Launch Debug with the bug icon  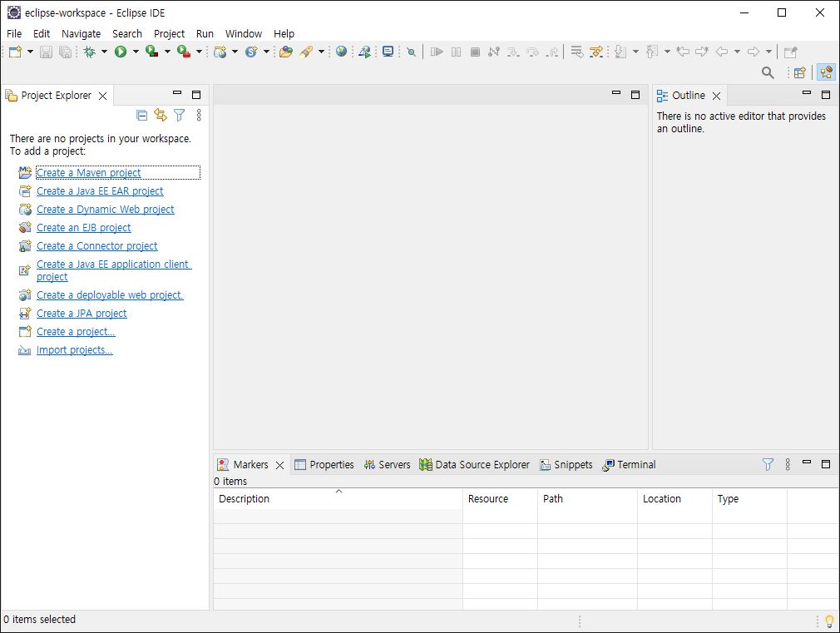(90, 52)
